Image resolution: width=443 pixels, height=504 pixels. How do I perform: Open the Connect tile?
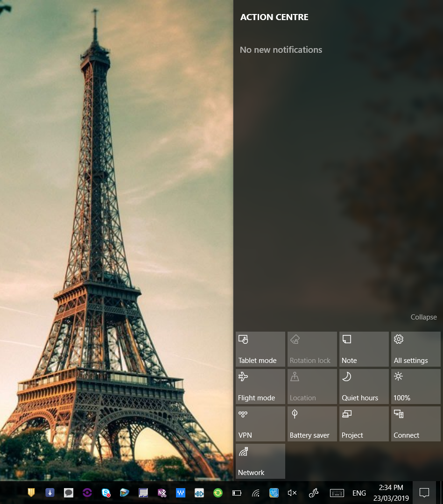(x=415, y=424)
